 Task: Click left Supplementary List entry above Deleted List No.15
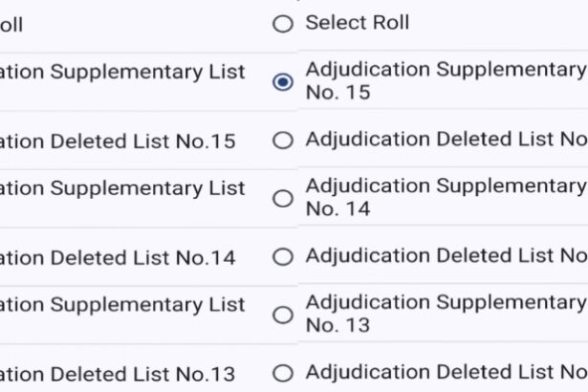coord(122,72)
